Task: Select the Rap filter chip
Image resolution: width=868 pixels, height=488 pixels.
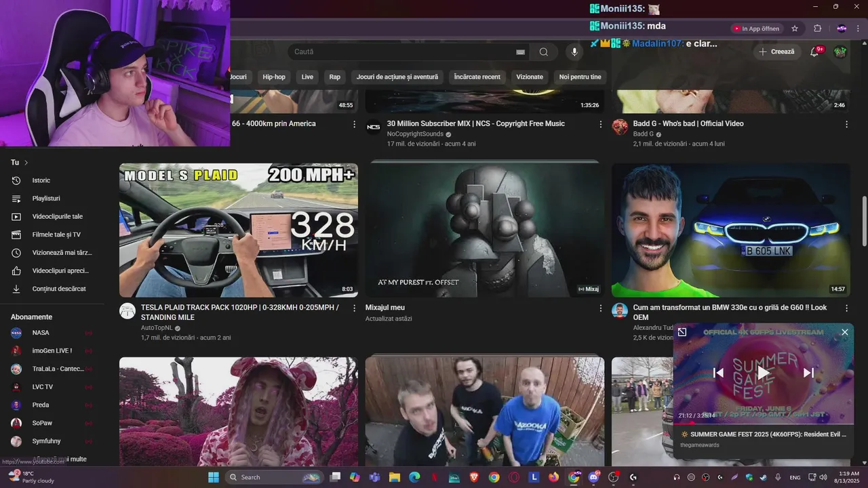Action: click(335, 77)
